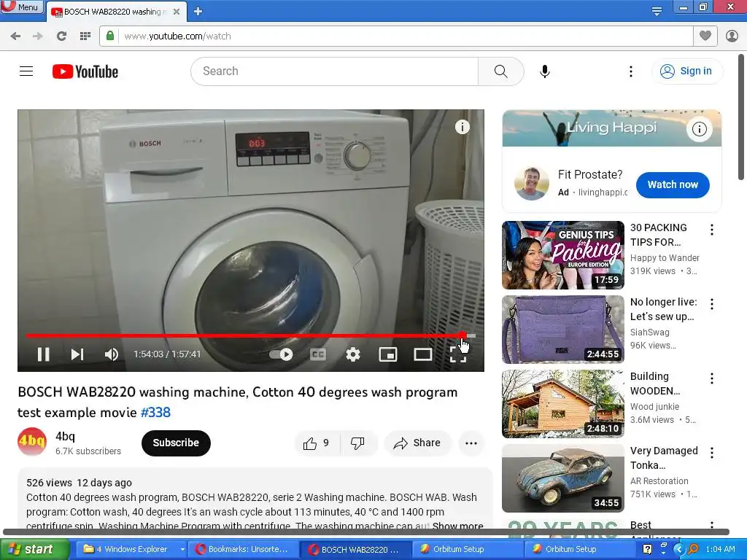Viewport: 747px width, 560px height.
Task: Open the Opera tab list menu icon
Action: pyautogui.click(x=657, y=11)
